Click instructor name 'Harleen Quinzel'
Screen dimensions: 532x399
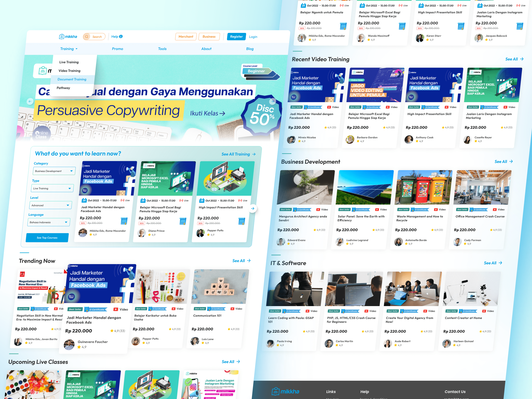coord(463,341)
